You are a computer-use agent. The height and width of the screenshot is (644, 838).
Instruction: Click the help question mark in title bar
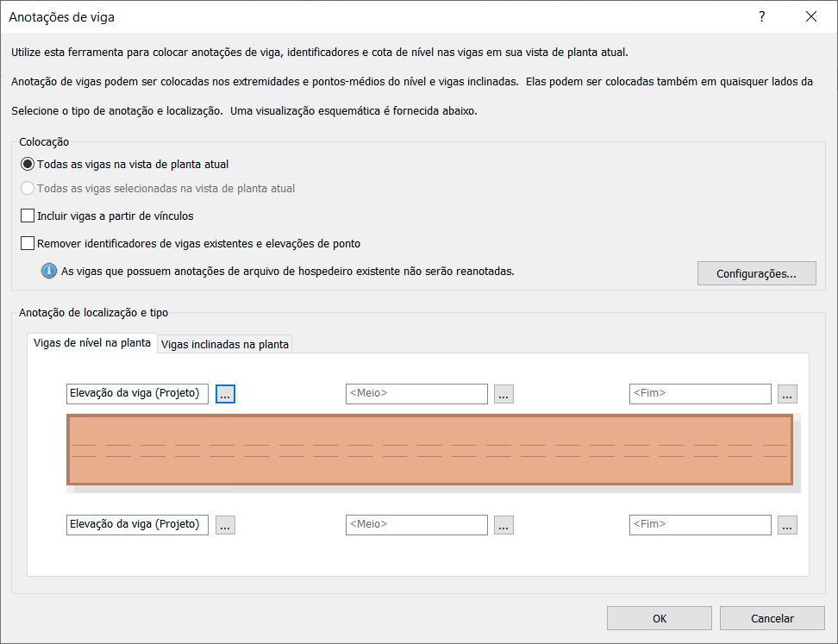pos(761,16)
